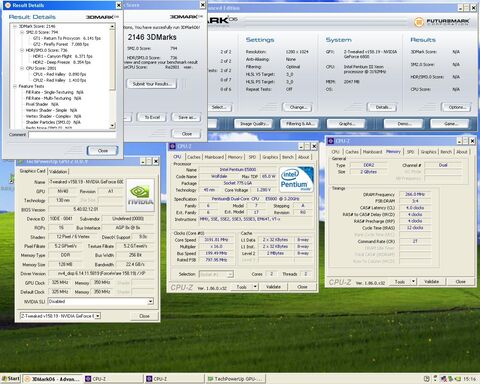Click Options... under Results in 3DMark06
The height and width of the screenshot is (384, 480).
(457, 107)
